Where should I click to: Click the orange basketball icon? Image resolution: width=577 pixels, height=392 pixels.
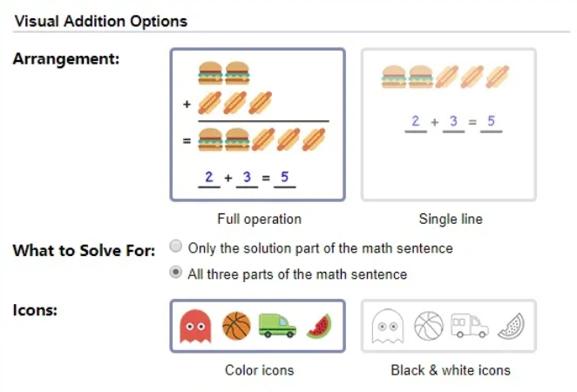coord(236,326)
